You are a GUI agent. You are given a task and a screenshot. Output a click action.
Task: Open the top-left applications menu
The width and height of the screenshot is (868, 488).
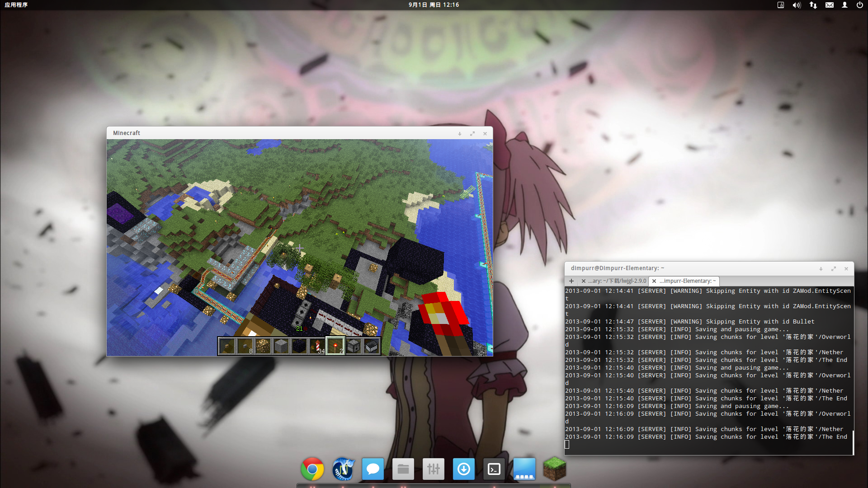pos(16,5)
